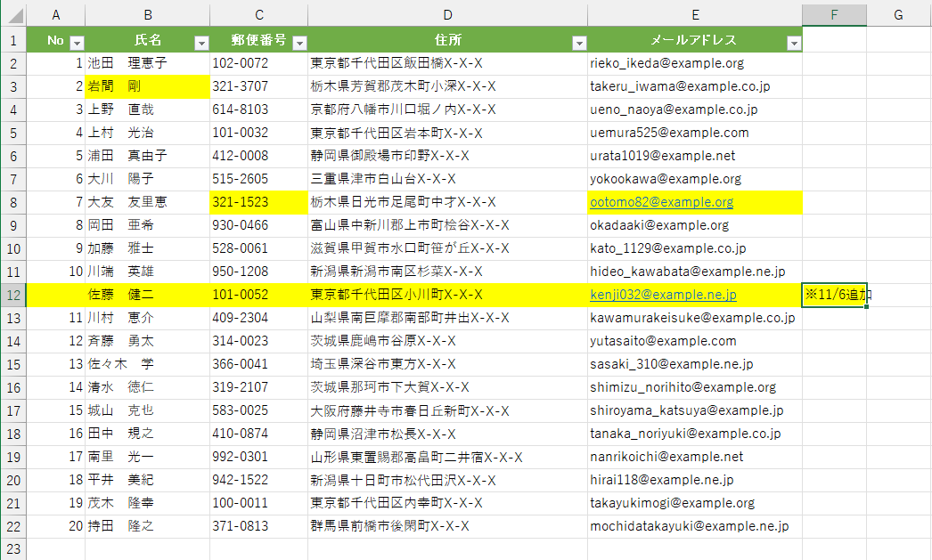Select the yellow cell 岩間 剛

click(x=147, y=86)
